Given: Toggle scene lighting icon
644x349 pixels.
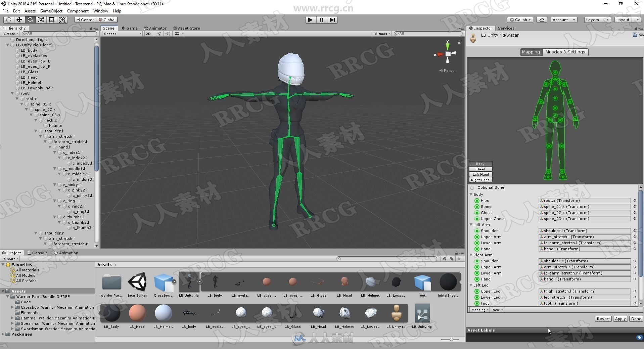Looking at the screenshot, I should [159, 34].
